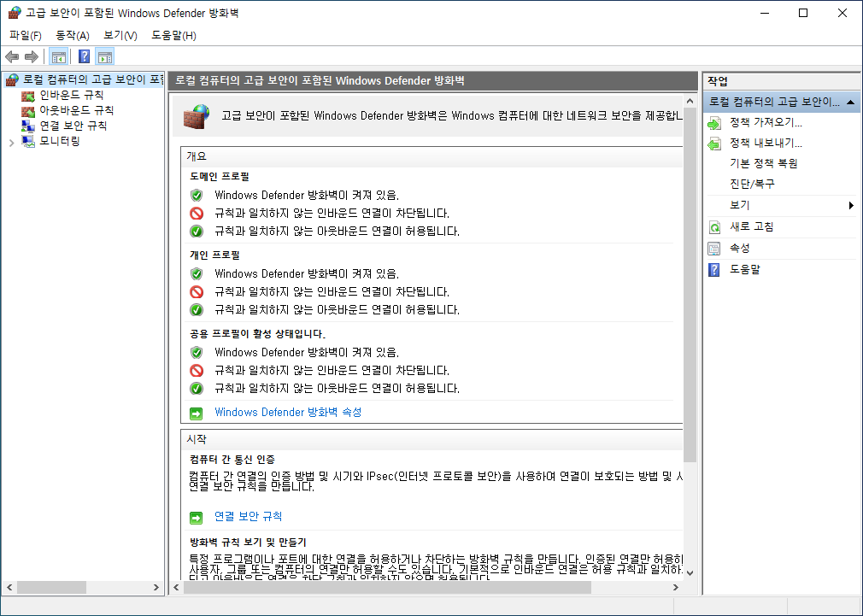
Task: Click 도움말 in actions pane
Action: 745,269
